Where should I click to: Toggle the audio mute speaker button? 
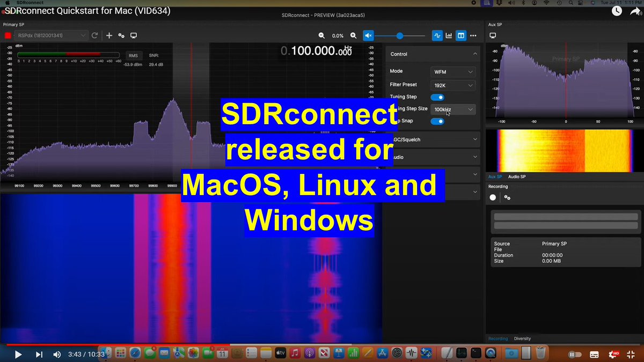[x=368, y=35]
